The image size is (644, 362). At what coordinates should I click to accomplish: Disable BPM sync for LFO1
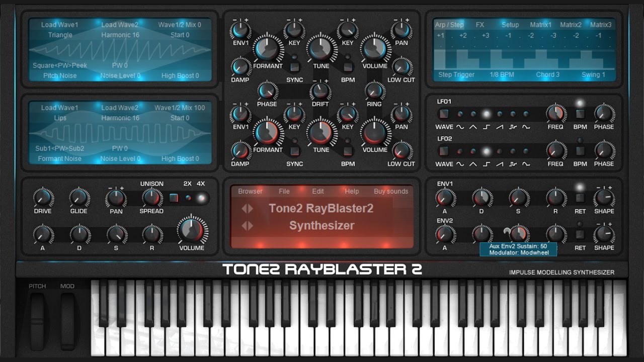pos(580,114)
